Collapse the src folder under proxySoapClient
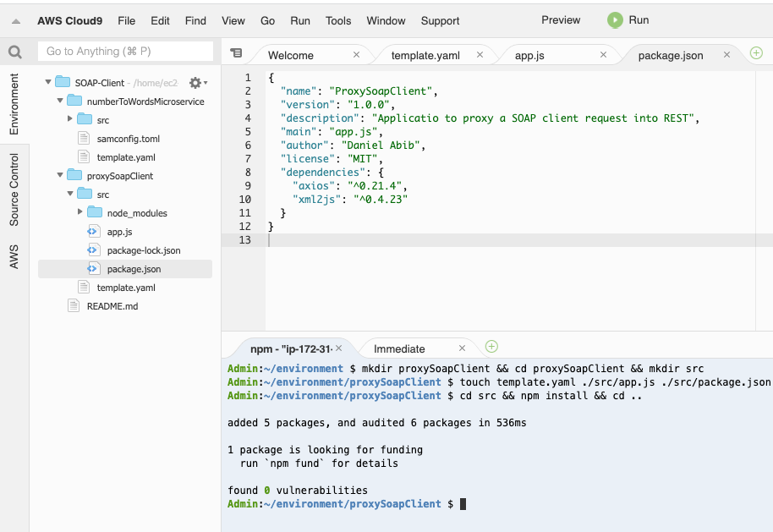This screenshot has width=773, height=532. coord(70,194)
